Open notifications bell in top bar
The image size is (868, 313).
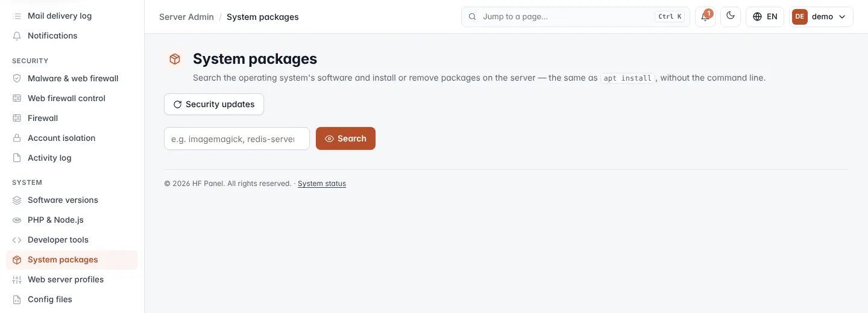(705, 17)
